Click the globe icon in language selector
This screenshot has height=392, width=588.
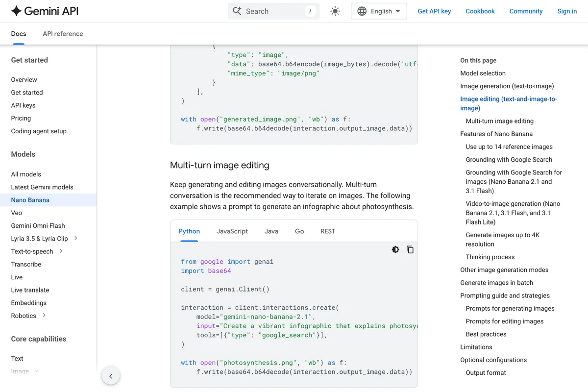tap(362, 11)
